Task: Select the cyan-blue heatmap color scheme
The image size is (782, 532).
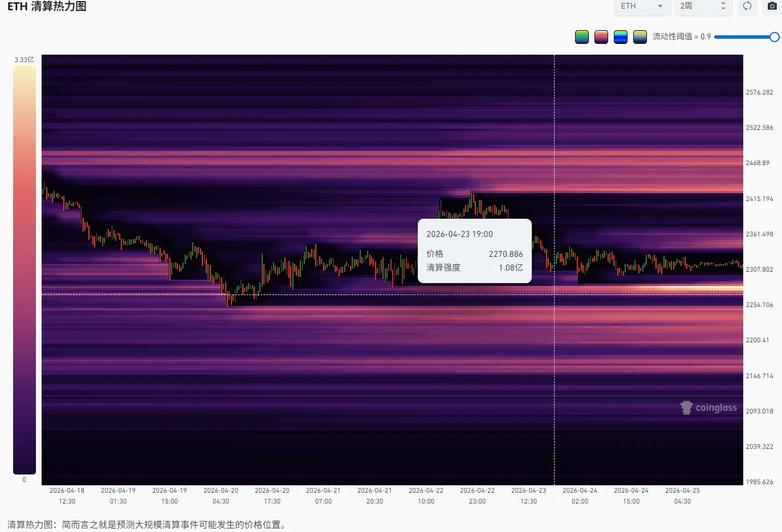Action: [x=621, y=37]
